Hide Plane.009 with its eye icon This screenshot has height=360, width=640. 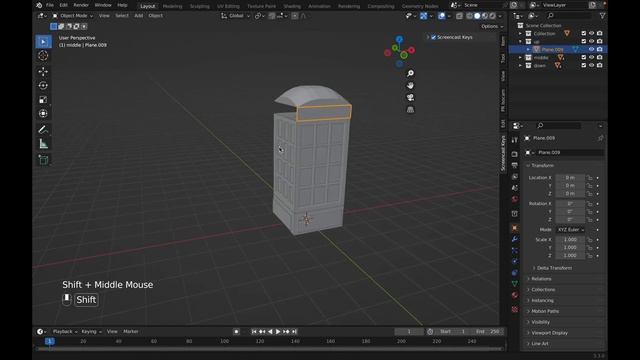(591, 49)
